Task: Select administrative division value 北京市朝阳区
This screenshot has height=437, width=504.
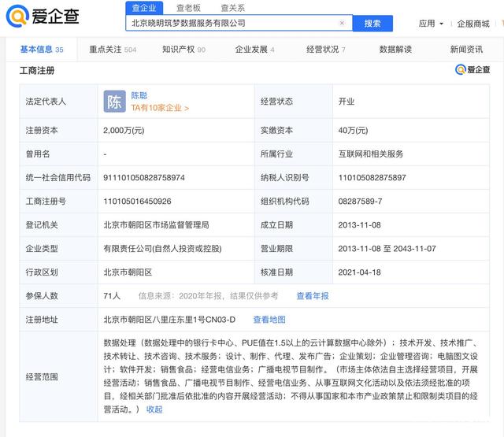Action: [x=128, y=272]
